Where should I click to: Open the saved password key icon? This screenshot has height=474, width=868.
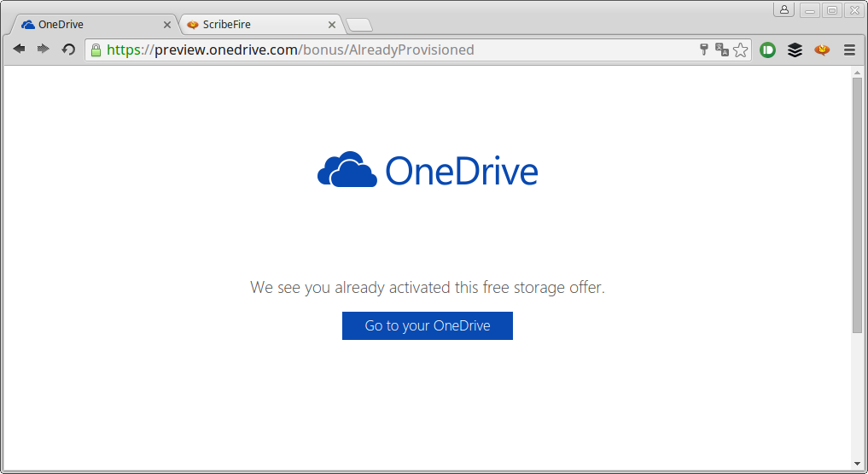[x=704, y=50]
